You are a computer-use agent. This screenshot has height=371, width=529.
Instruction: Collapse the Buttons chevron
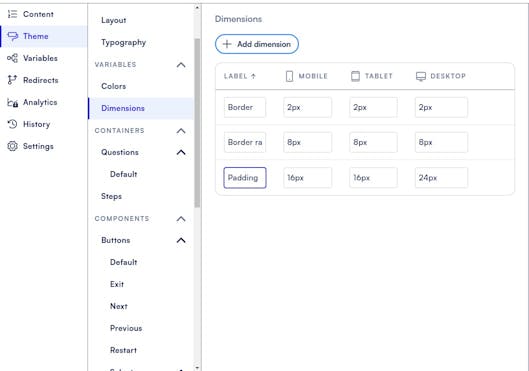[181, 240]
